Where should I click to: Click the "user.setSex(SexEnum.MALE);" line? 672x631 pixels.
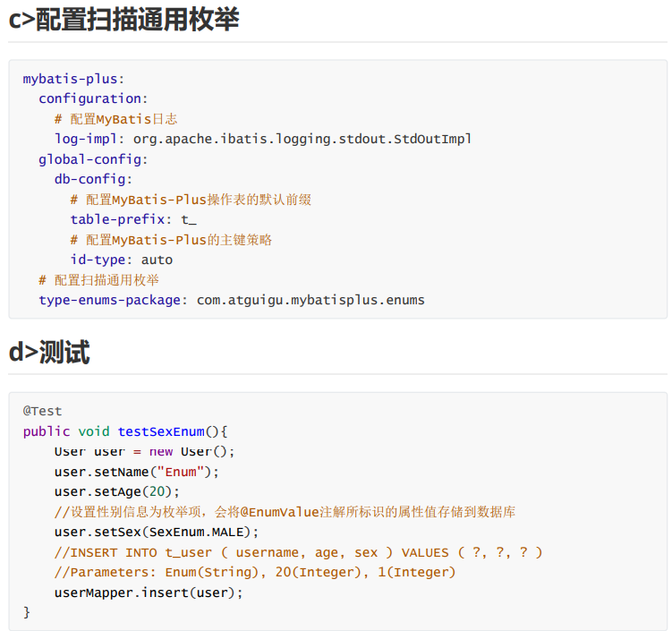pyautogui.click(x=156, y=532)
